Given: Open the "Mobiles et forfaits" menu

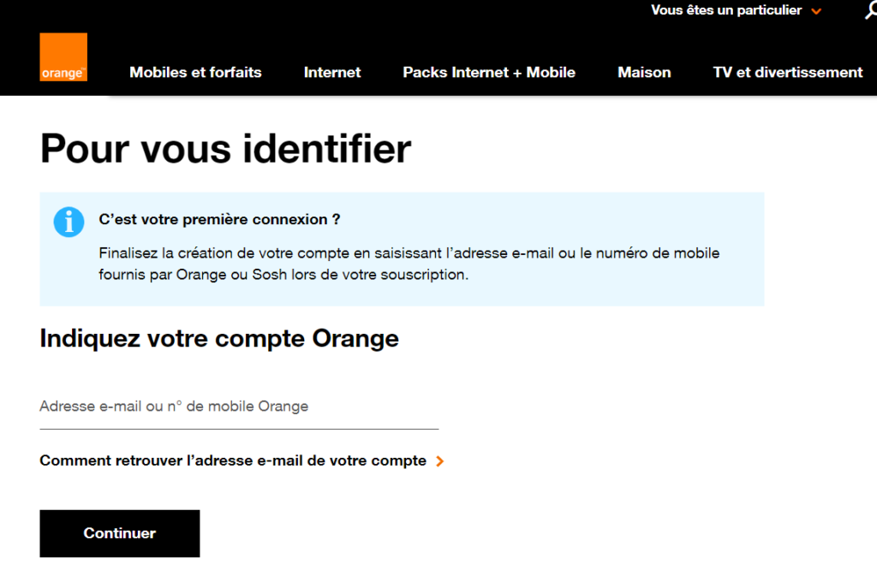Looking at the screenshot, I should [195, 73].
